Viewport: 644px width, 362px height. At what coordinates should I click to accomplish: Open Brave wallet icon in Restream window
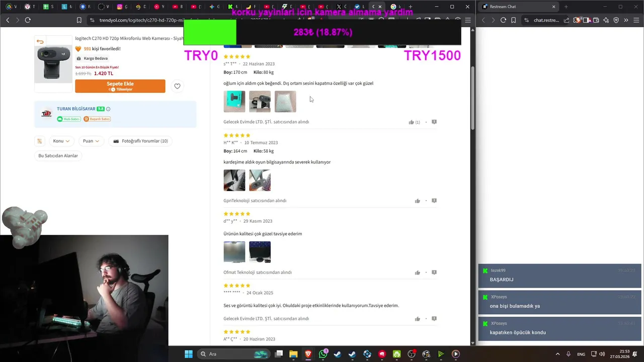[596, 20]
